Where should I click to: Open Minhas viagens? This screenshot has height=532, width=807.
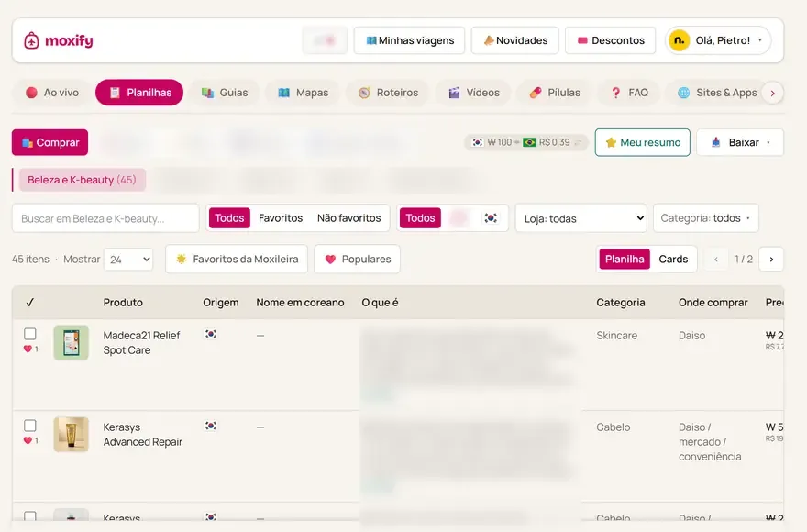(x=409, y=40)
